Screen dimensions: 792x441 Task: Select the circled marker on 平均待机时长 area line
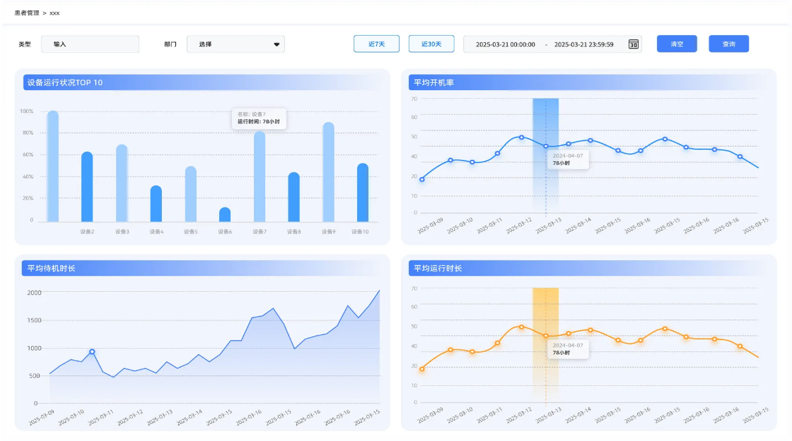click(x=92, y=352)
